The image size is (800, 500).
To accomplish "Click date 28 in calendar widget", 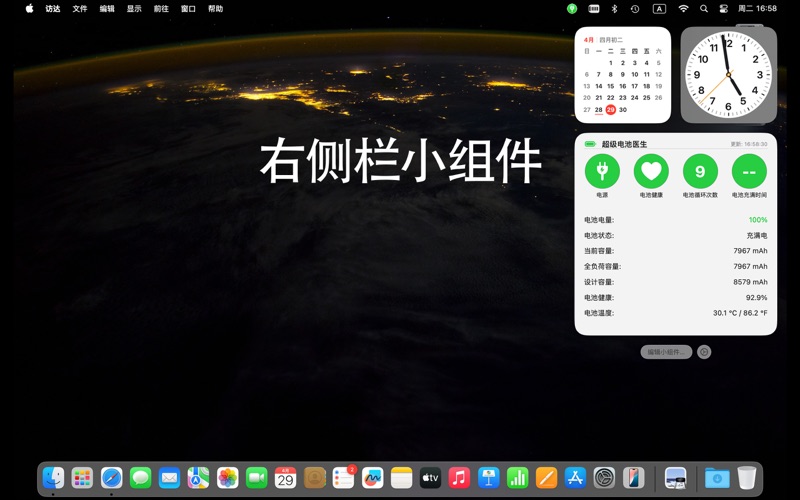I will point(598,110).
